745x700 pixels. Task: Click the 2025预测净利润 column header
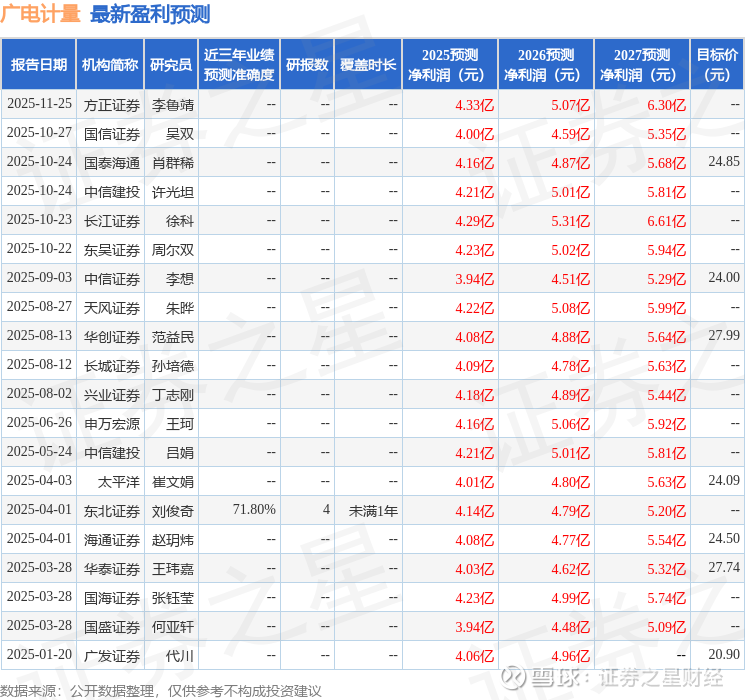[x=450, y=65]
